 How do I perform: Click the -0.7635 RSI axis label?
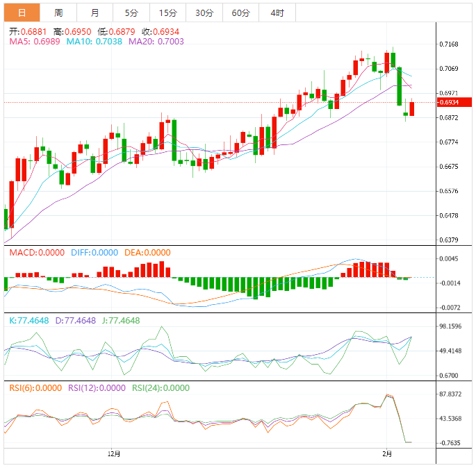click(450, 443)
